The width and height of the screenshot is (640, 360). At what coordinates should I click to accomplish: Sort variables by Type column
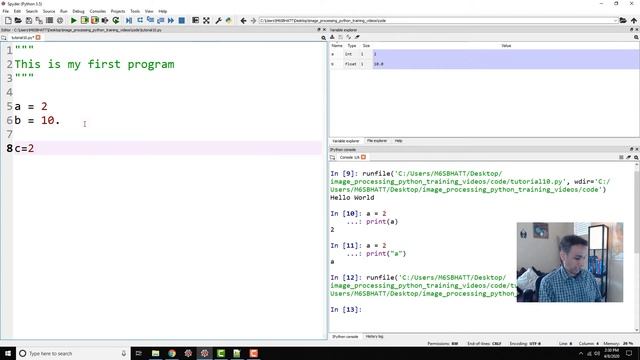pos(352,46)
